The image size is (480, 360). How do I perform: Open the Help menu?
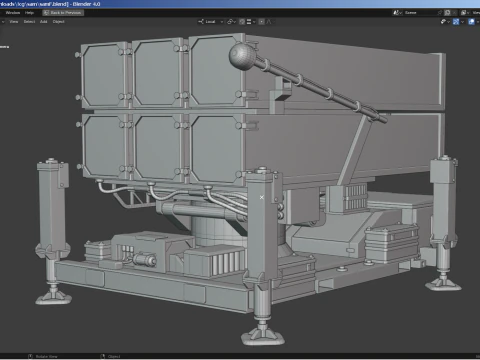(29, 13)
